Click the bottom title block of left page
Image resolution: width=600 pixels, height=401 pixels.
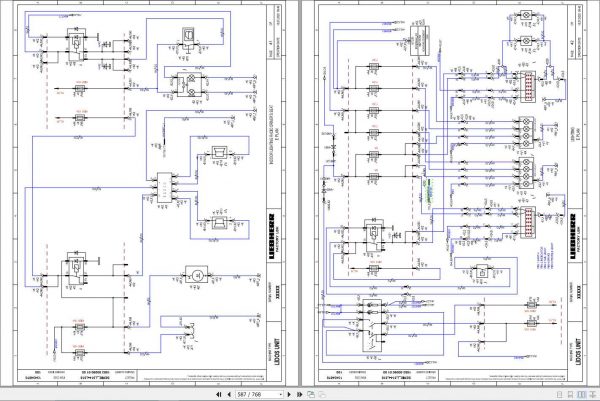click(x=142, y=375)
